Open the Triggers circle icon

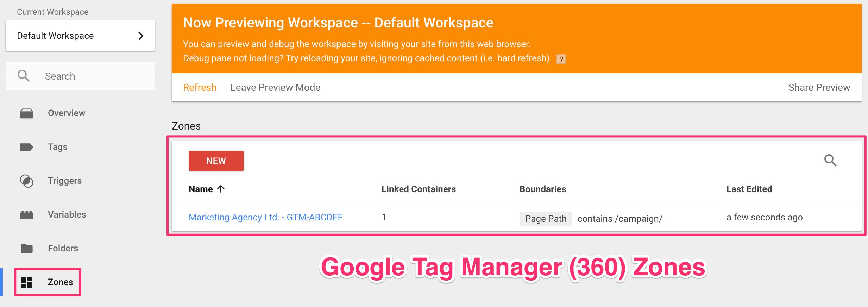pos(27,181)
